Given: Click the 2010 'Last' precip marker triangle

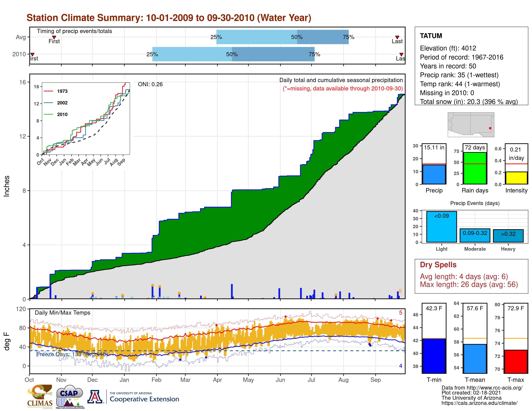Looking at the screenshot, I should pos(401,54).
